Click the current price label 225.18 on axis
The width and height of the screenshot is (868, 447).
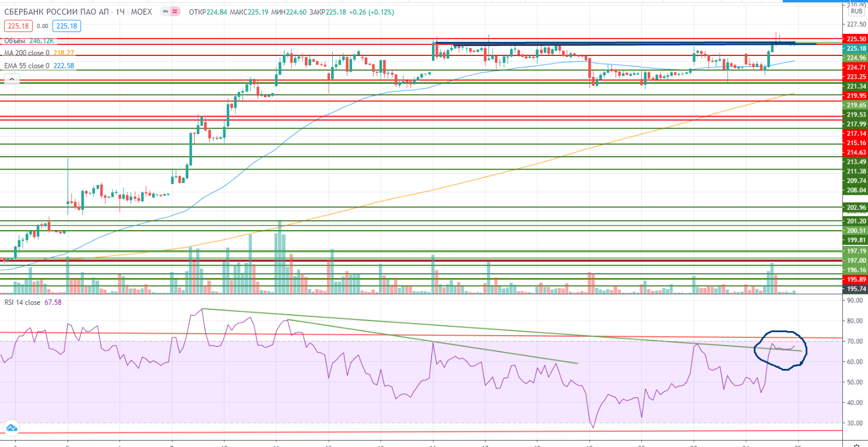[x=855, y=48]
